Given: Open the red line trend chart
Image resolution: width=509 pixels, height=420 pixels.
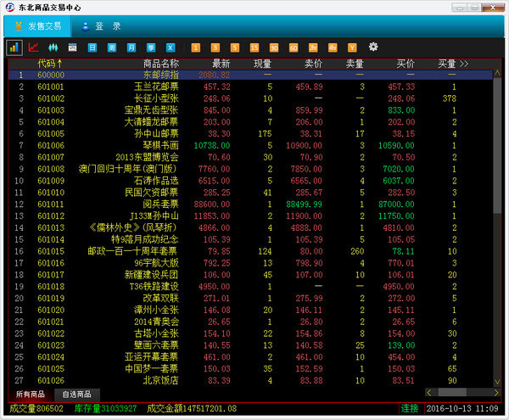Looking at the screenshot, I should click(x=33, y=48).
